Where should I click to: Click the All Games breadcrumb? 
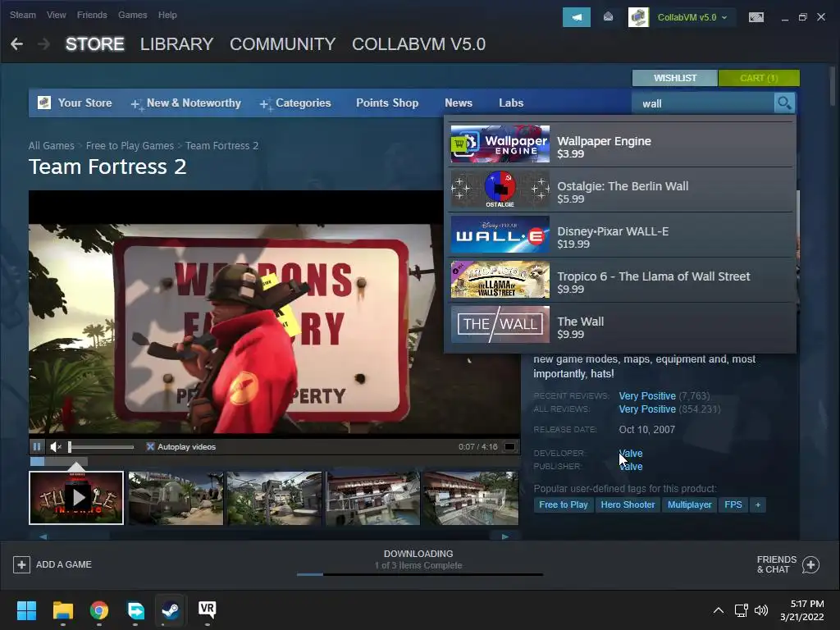[52, 146]
